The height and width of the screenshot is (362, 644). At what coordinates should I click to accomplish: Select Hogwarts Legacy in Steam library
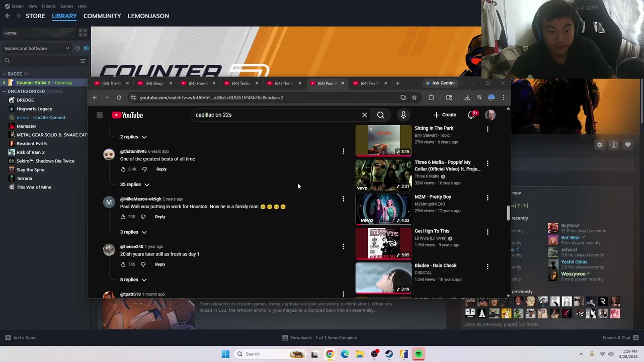coord(34,109)
